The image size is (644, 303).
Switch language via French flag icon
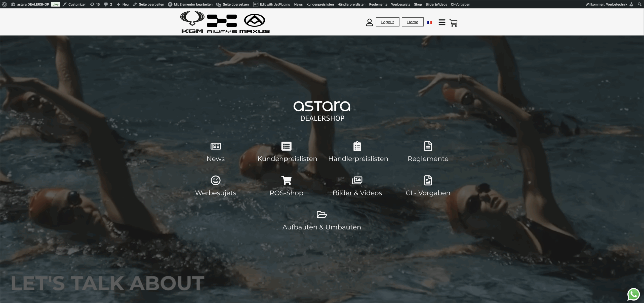(x=430, y=22)
